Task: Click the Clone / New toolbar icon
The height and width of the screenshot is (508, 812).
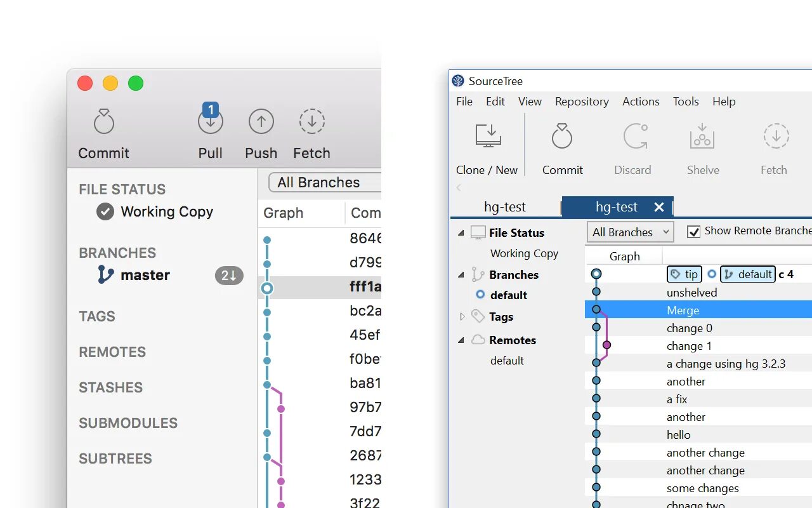Action: (488, 136)
